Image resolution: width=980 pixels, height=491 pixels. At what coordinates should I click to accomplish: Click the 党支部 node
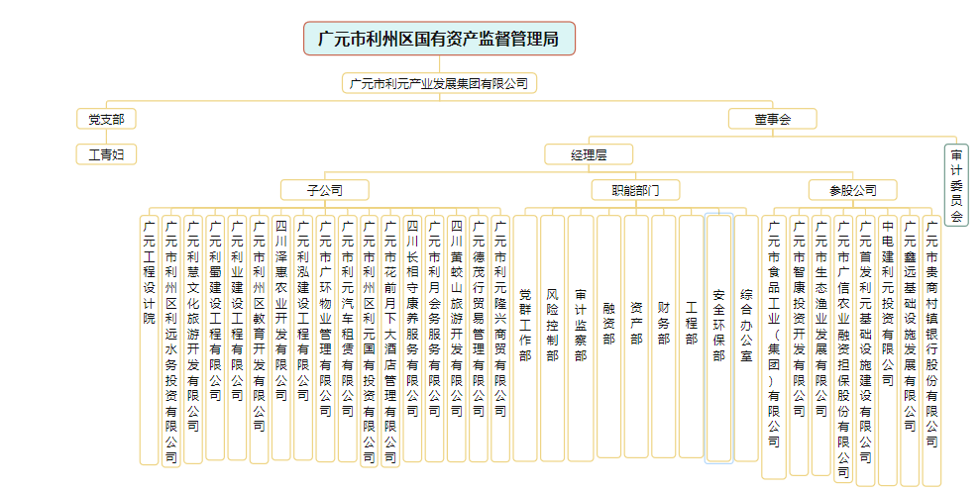(x=106, y=119)
